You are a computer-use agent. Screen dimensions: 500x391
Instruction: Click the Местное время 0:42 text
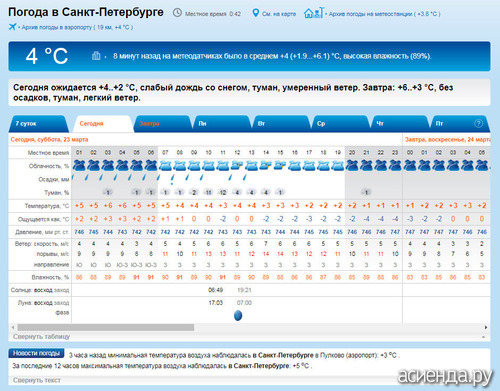(213, 14)
